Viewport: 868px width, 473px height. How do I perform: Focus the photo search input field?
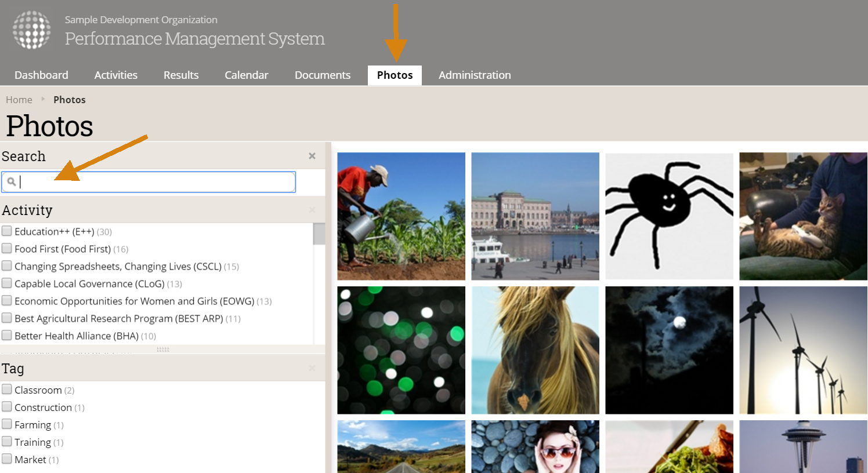tap(149, 182)
